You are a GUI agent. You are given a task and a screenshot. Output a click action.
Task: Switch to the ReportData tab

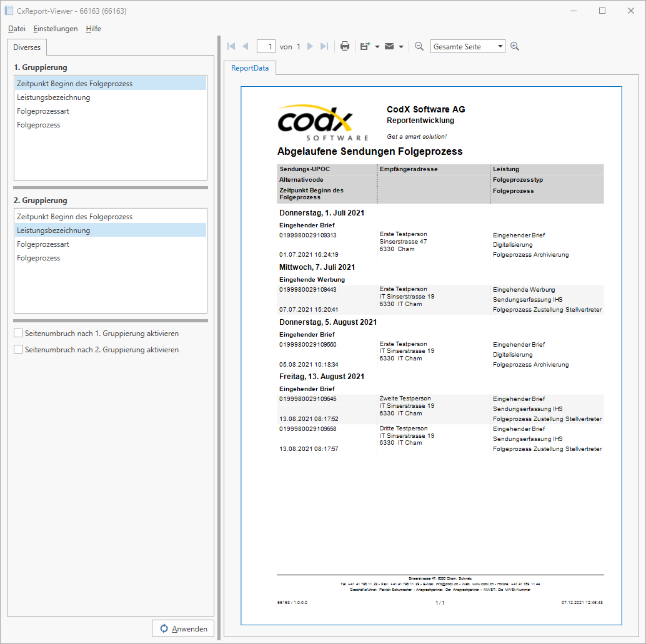pos(251,69)
